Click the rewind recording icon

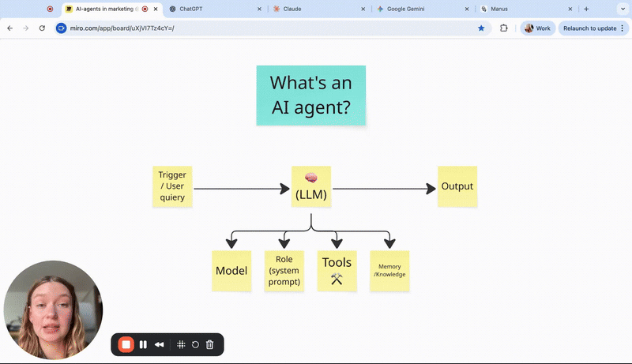point(160,344)
